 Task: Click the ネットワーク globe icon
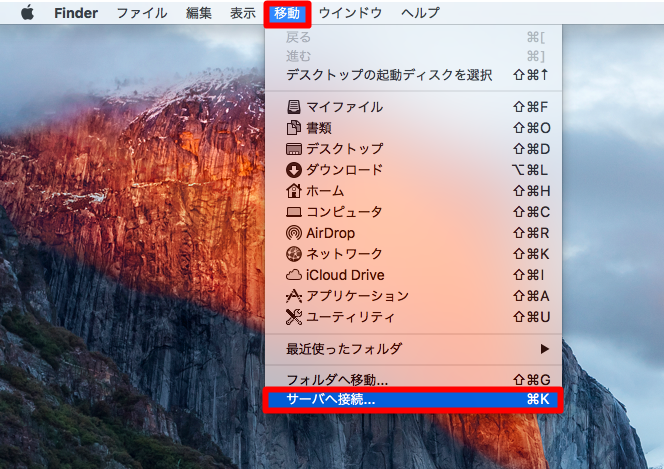pos(294,254)
